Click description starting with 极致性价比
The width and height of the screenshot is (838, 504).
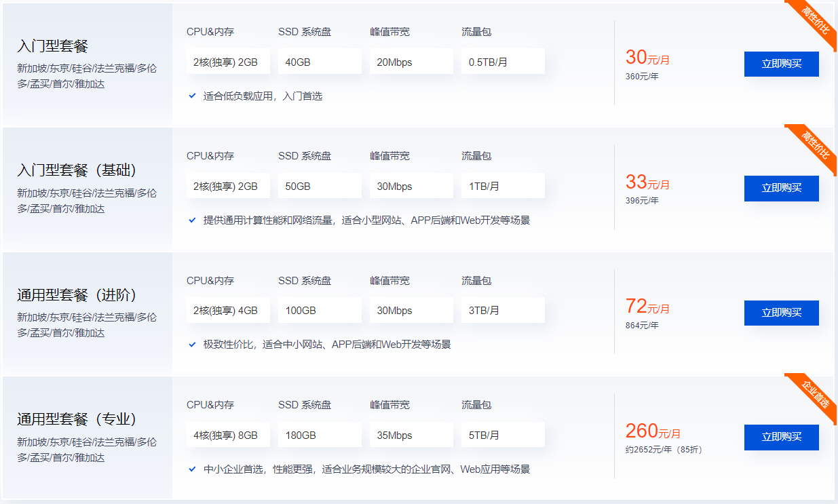[327, 345]
